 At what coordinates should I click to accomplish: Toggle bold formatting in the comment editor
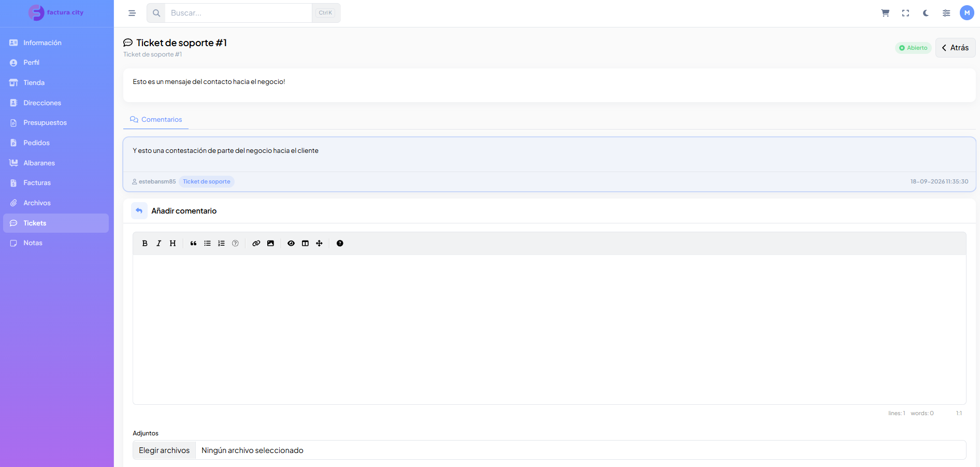(145, 243)
